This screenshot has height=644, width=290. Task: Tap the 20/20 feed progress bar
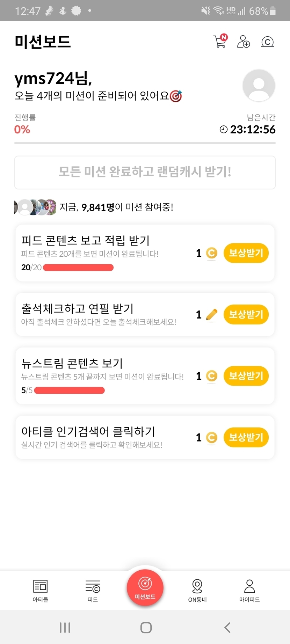pyautogui.click(x=78, y=268)
